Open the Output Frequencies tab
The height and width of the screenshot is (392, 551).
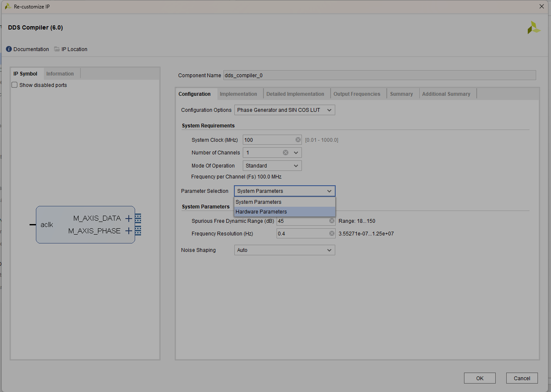pyautogui.click(x=357, y=94)
